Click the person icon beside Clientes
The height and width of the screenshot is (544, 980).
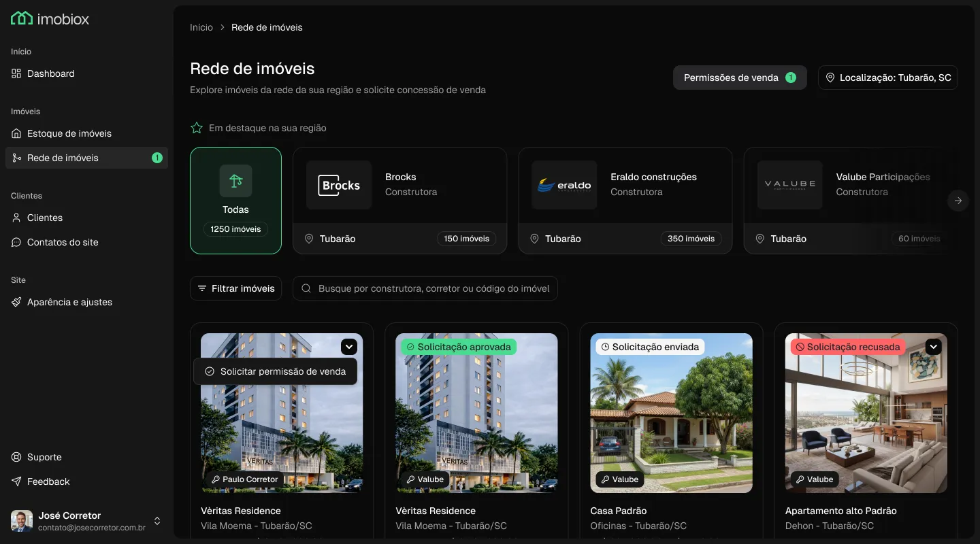16,218
